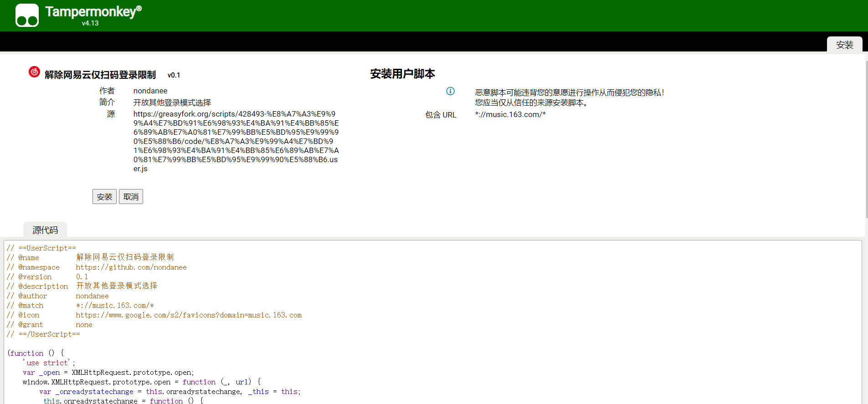This screenshot has height=404, width=868.
Task: Click the @icon favicon URL line in code
Action: [x=189, y=315]
